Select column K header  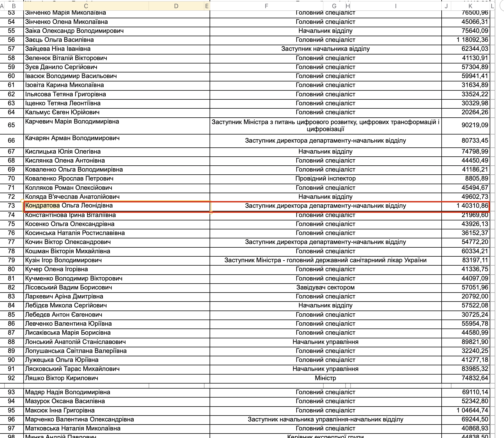[470, 6]
